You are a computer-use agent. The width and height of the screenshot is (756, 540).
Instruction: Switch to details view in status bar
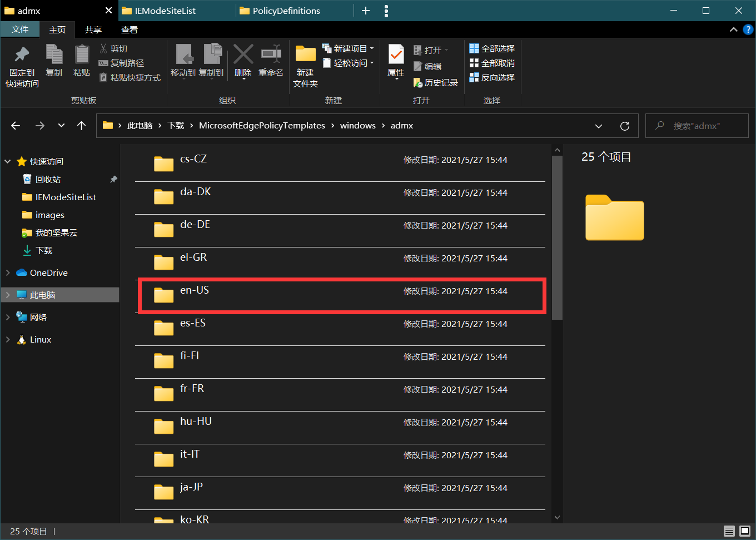729,531
